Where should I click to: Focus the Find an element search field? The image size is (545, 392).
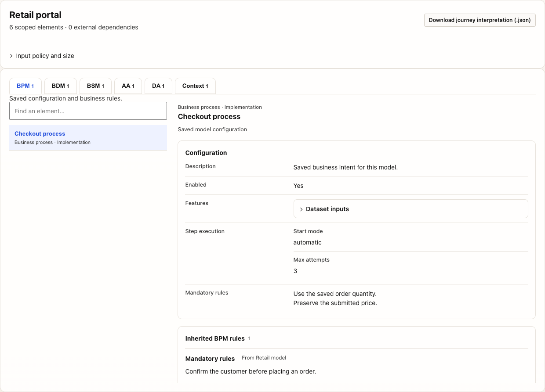pyautogui.click(x=88, y=111)
